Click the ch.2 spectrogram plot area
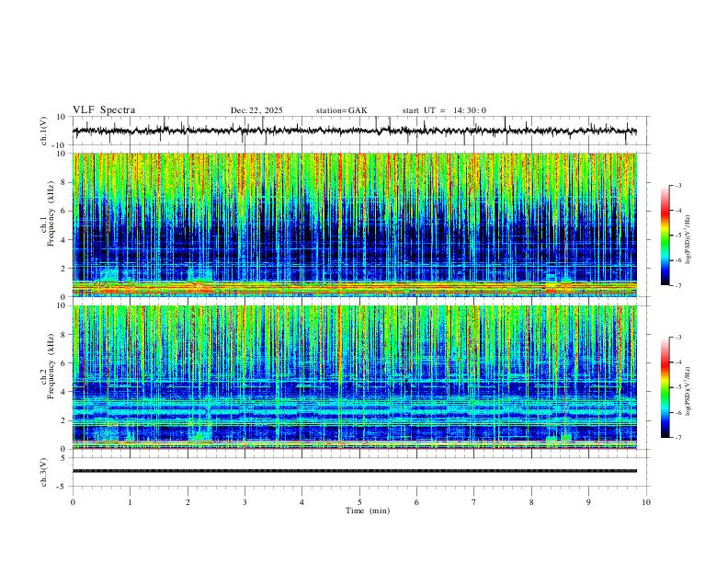Viewport: 728px width, 563px height. [x=355, y=377]
